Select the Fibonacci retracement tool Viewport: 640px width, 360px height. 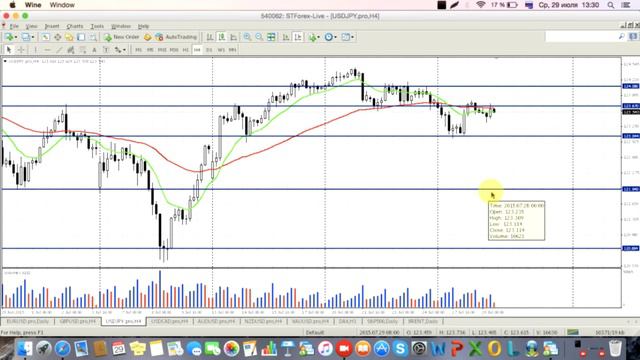[82, 50]
